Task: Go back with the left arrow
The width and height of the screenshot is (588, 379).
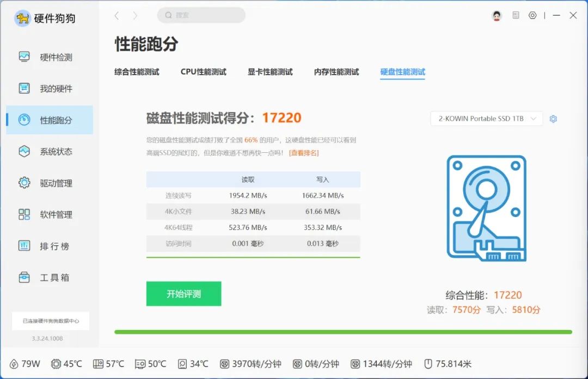Action: click(x=117, y=15)
